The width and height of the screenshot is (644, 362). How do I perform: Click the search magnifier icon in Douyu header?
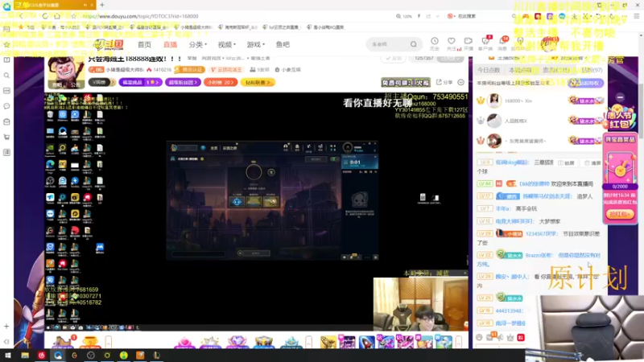(x=414, y=44)
